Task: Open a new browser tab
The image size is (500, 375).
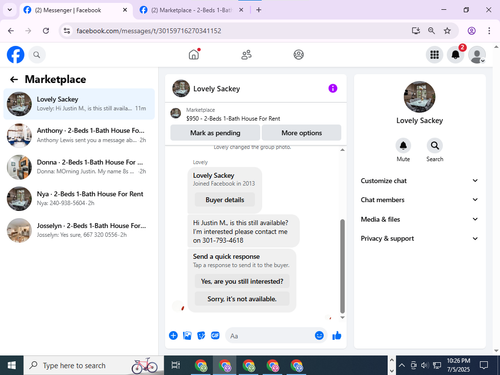Action: [259, 10]
